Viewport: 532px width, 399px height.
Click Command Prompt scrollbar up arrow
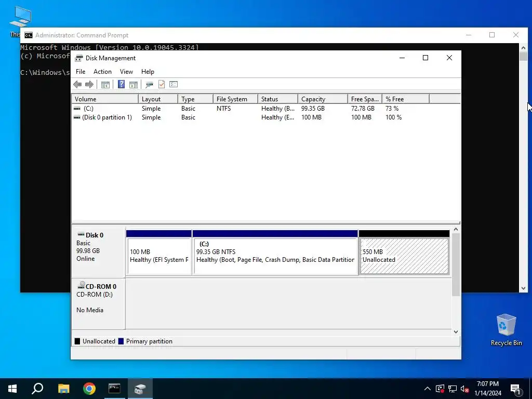[x=523, y=48]
